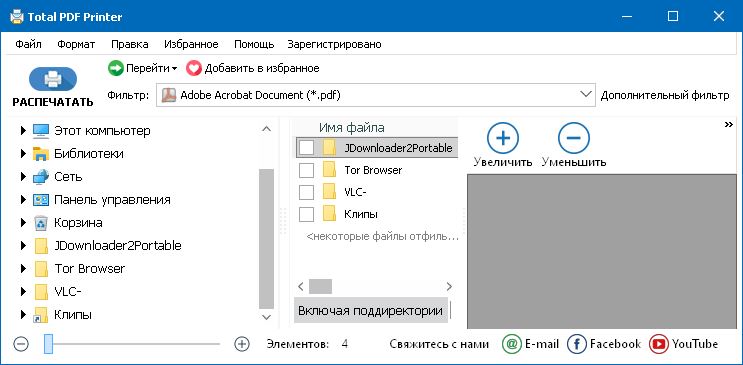Click the file list scroll-right arrow

[x=449, y=286]
